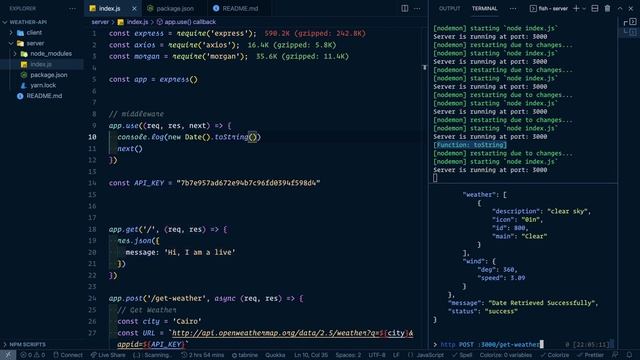Click Connect in the status bar
This screenshot has height=360, width=640.
tap(68, 355)
